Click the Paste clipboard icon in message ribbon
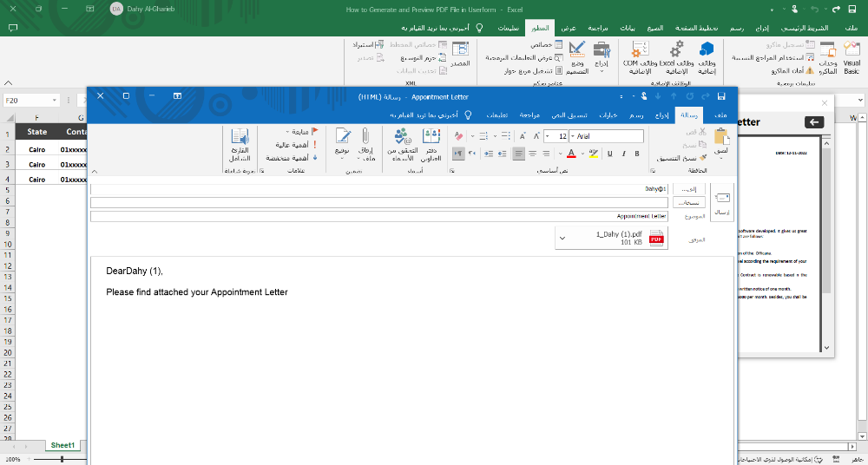 tap(720, 136)
